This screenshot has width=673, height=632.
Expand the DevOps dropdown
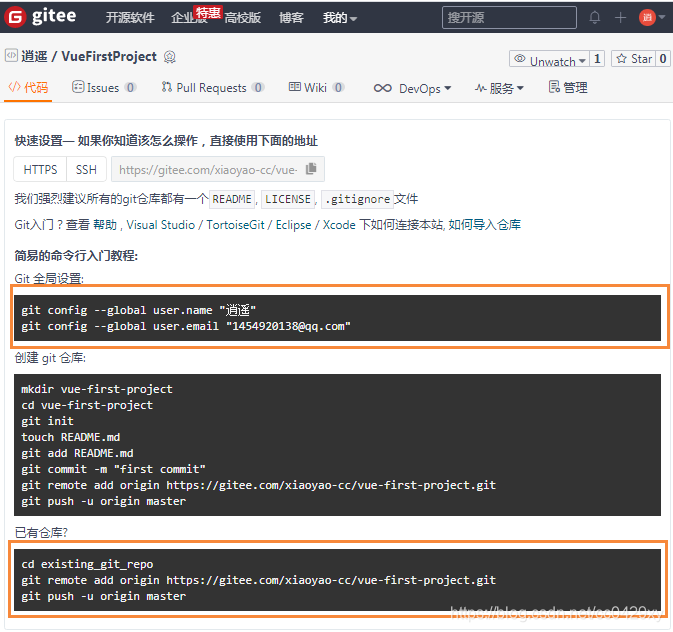412,88
